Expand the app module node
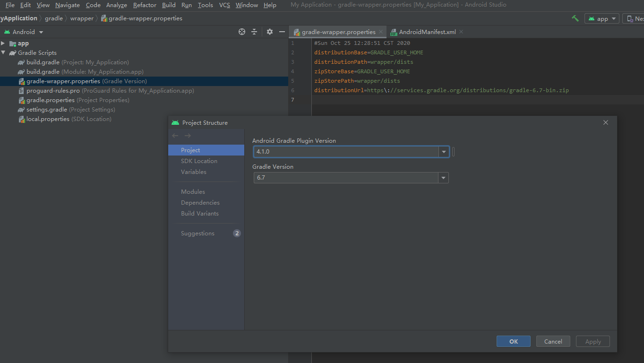 pyautogui.click(x=3, y=43)
